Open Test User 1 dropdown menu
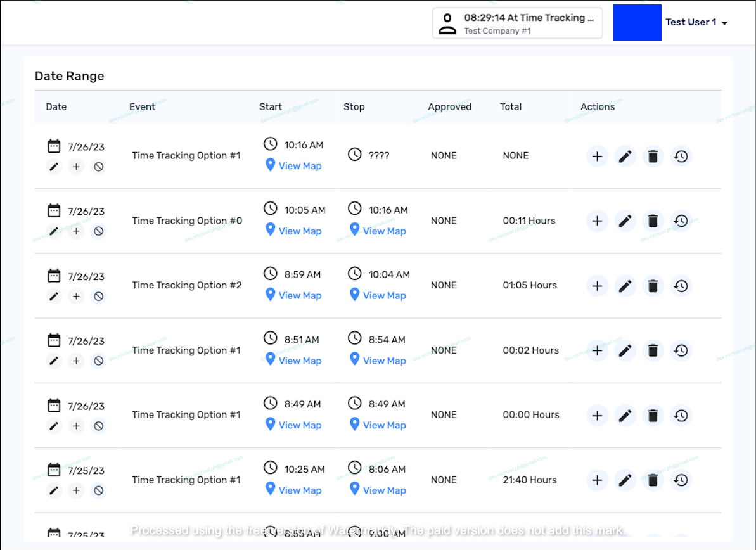The image size is (756, 550). tap(696, 23)
